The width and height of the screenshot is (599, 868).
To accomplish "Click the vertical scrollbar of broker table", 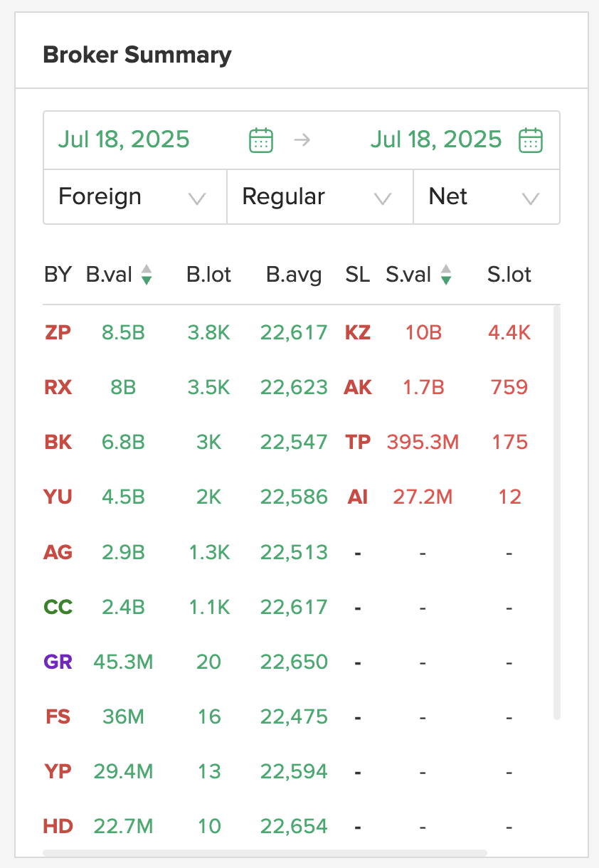I will (557, 512).
